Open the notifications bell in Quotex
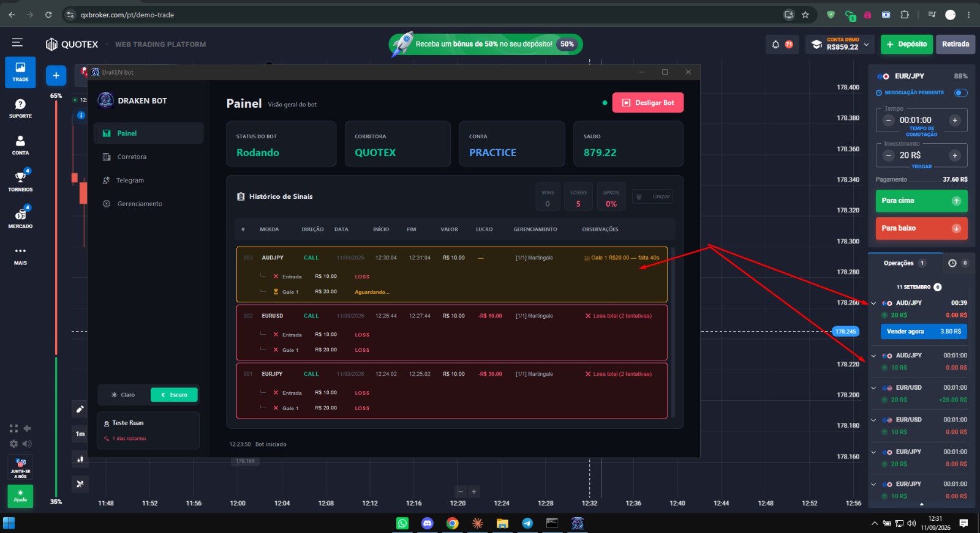 775,44
